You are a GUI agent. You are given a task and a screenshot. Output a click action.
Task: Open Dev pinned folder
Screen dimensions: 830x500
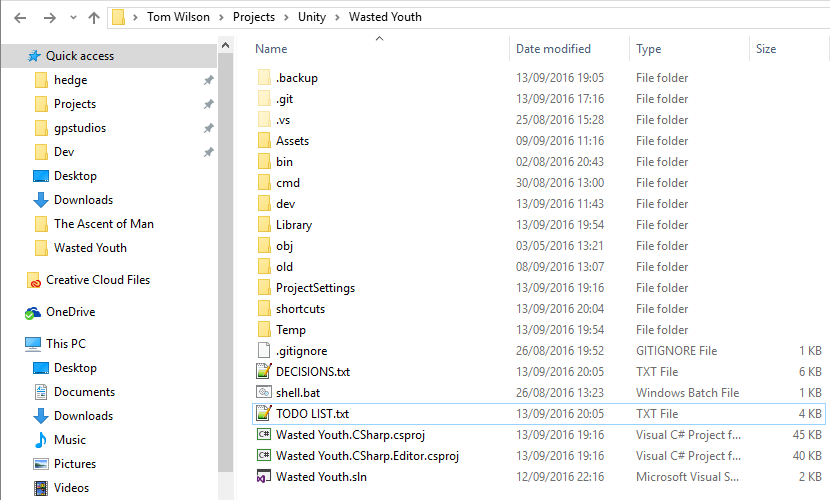pos(64,152)
